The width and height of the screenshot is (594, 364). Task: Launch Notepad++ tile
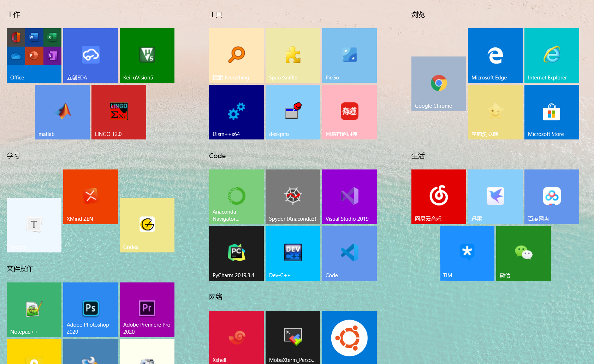[x=34, y=310]
